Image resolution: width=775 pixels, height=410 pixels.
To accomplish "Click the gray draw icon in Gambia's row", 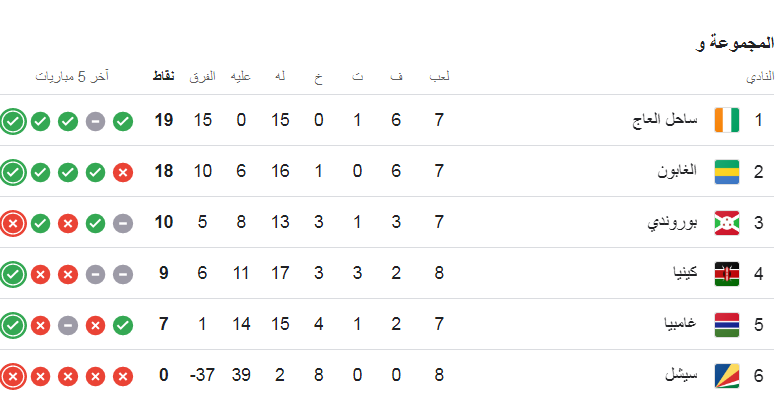I will tap(67, 325).
